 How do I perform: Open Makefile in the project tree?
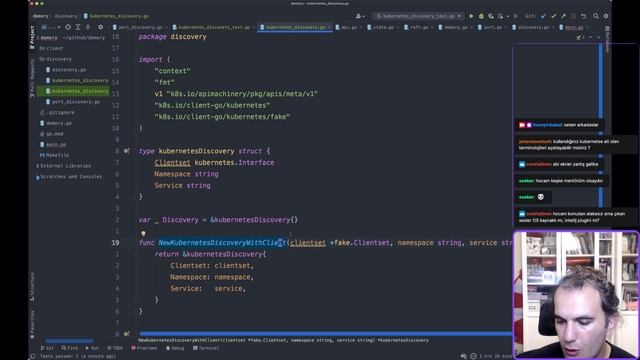tap(54, 155)
